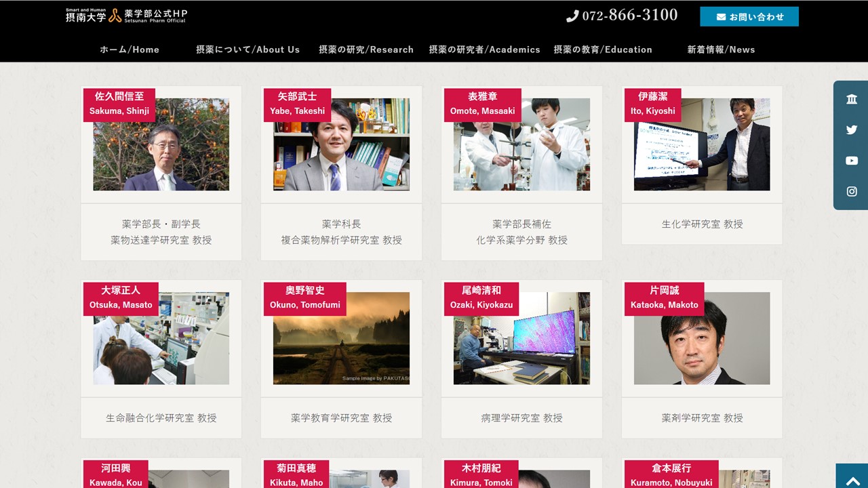The width and height of the screenshot is (868, 488).
Task: Click the 木村朋紀 Kimura, Tomoki name label
Action: (x=481, y=474)
